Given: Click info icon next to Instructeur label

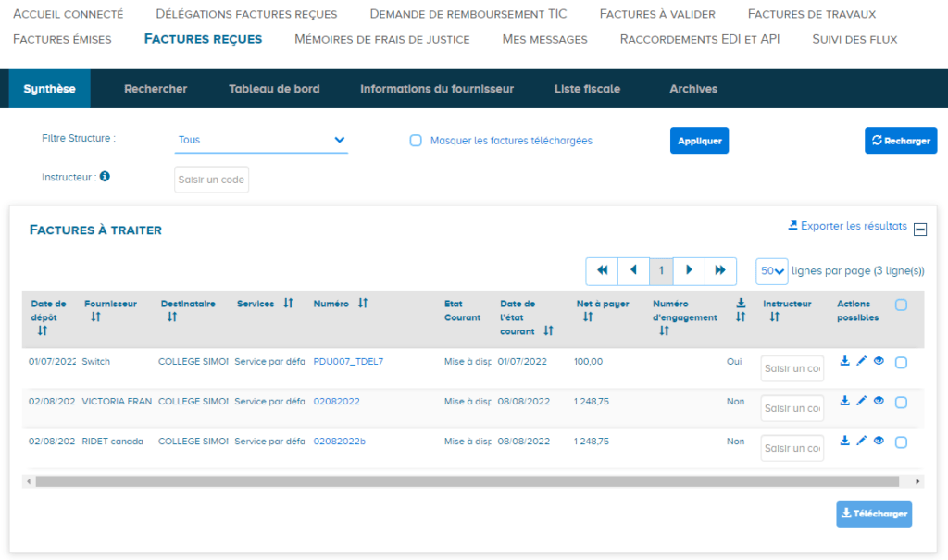Looking at the screenshot, I should [105, 176].
